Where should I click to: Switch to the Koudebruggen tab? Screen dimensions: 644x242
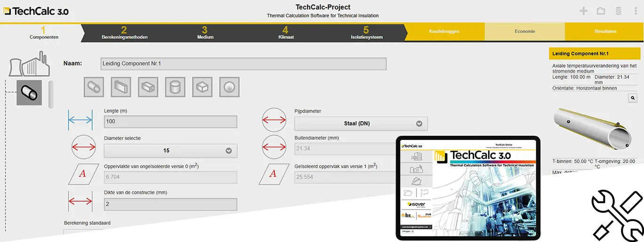pos(444,31)
